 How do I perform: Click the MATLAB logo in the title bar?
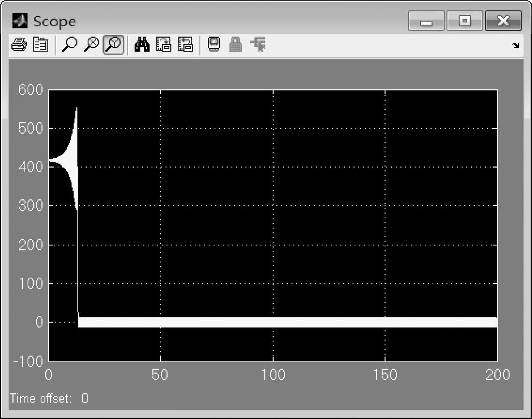19,21
